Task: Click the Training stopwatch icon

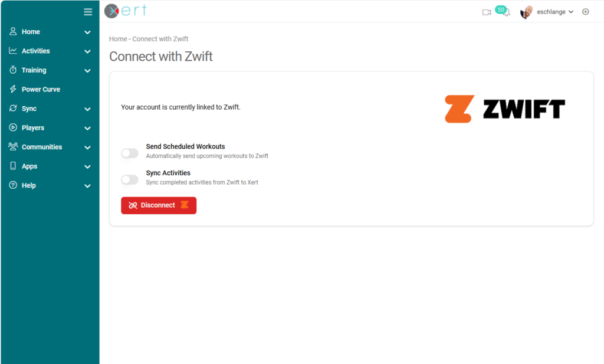Action: (13, 70)
